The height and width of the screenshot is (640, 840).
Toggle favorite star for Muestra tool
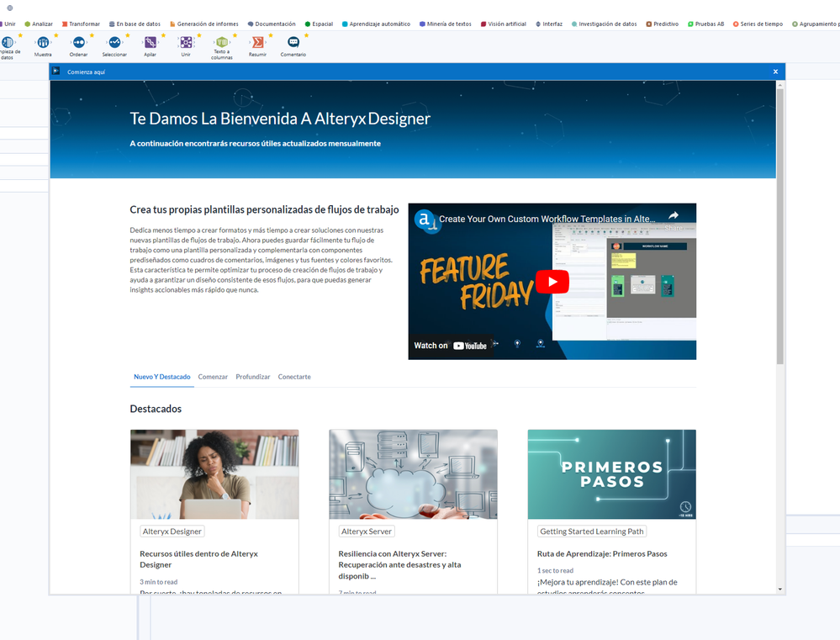tap(56, 35)
